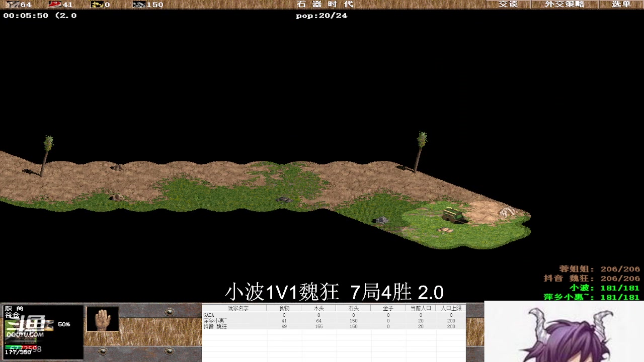The image size is (644, 362).
Task: Click the 00:05:50 game timer
Action: click(x=26, y=16)
